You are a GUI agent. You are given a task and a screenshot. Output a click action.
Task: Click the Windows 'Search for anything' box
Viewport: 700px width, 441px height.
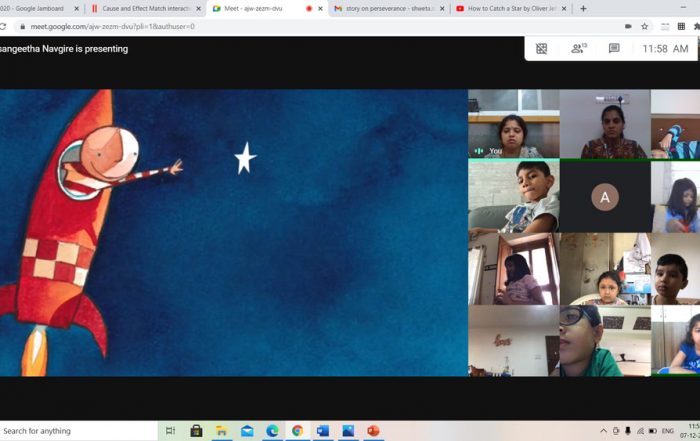(x=79, y=431)
